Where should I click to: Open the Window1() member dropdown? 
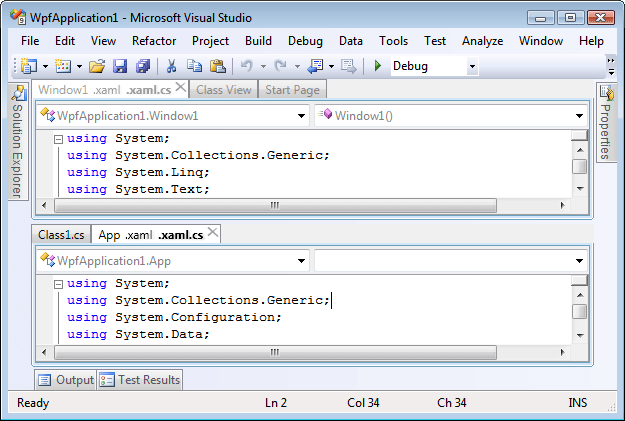pyautogui.click(x=579, y=115)
